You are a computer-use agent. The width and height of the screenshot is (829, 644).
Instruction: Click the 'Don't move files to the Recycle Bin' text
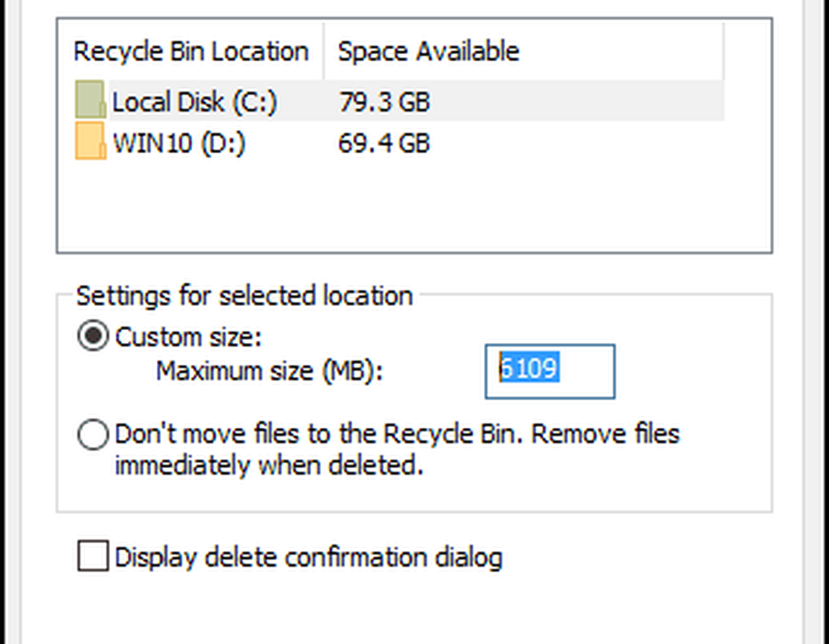396,434
